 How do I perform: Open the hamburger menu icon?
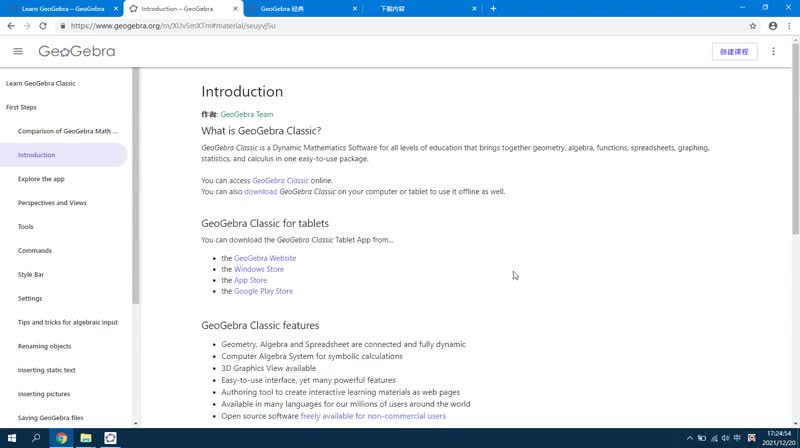18,51
